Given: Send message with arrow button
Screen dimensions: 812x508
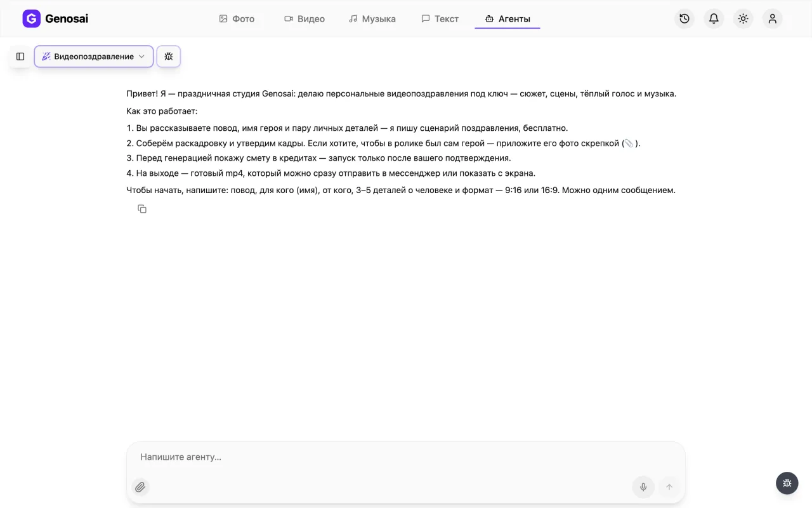Looking at the screenshot, I should tap(669, 487).
